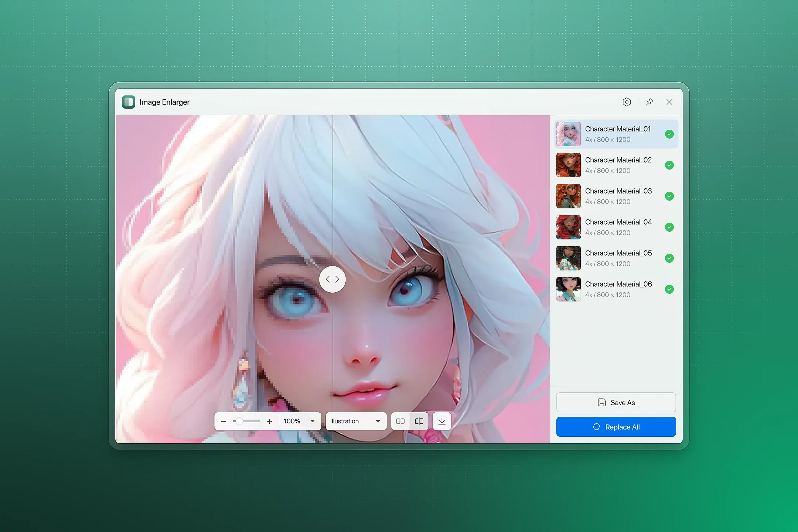The image size is (798, 532).
Task: Click the Character Material_05 thumbnail
Action: point(568,258)
